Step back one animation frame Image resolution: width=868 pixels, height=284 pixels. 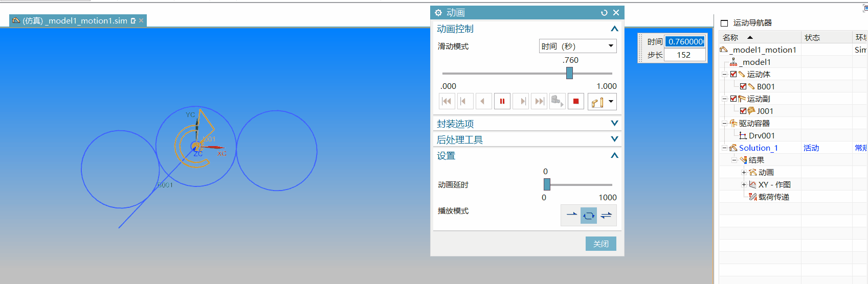[465, 101]
